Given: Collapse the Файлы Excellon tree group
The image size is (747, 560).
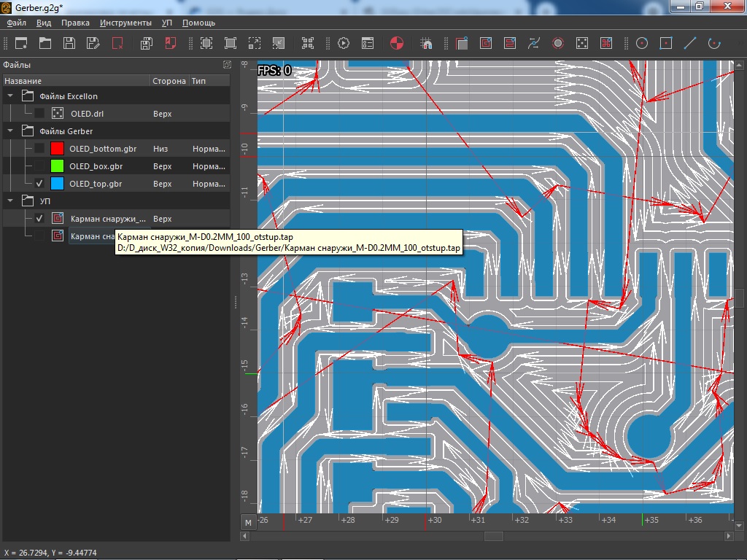Looking at the screenshot, I should point(10,96).
